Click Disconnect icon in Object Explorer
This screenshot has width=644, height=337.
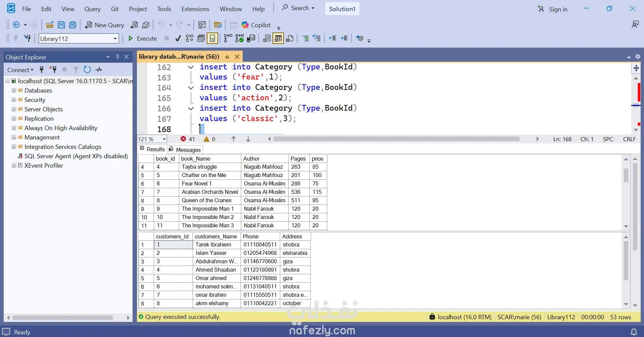click(x=53, y=70)
